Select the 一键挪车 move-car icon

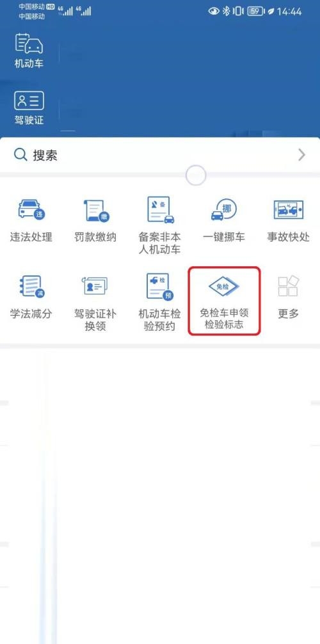click(x=224, y=210)
